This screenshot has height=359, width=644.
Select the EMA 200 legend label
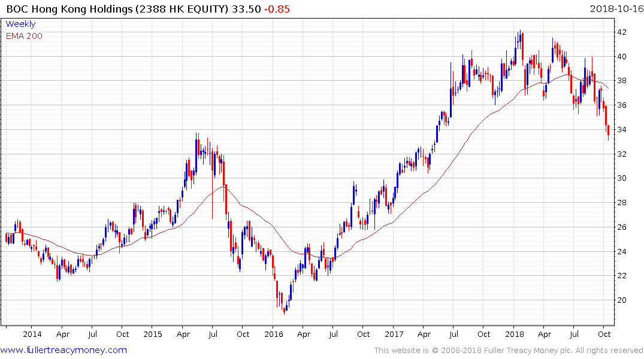24,36
